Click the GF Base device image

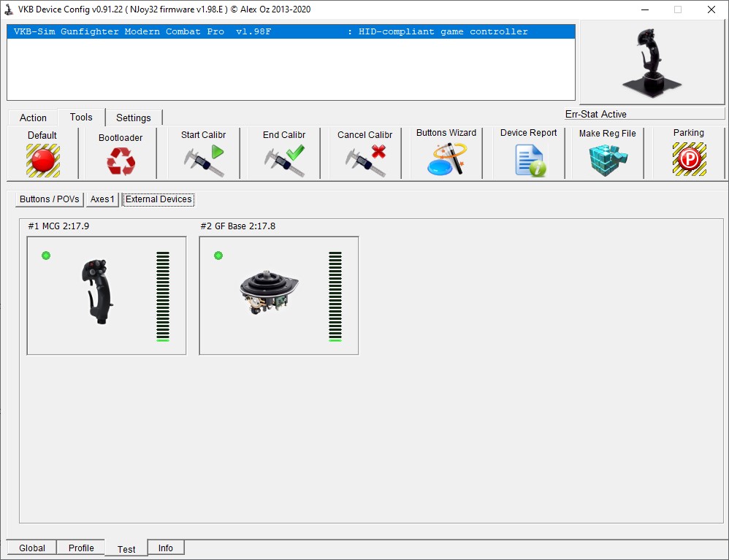270,292
